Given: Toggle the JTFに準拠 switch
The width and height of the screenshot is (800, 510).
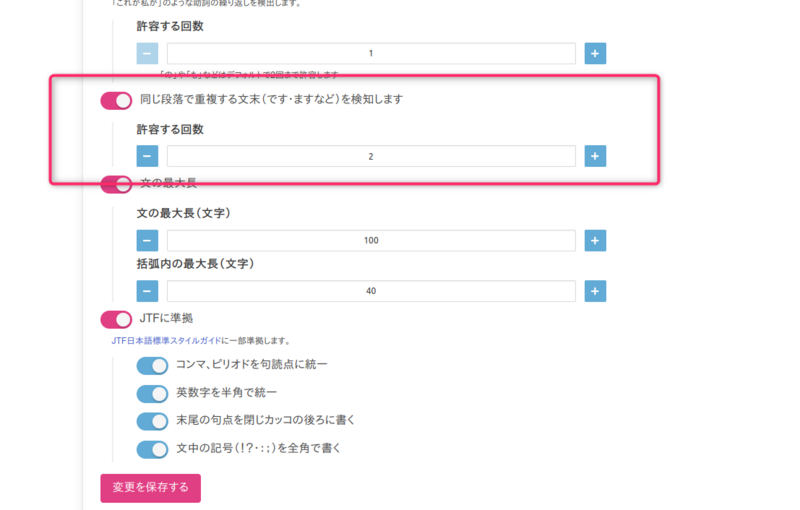Looking at the screenshot, I should coord(116,320).
